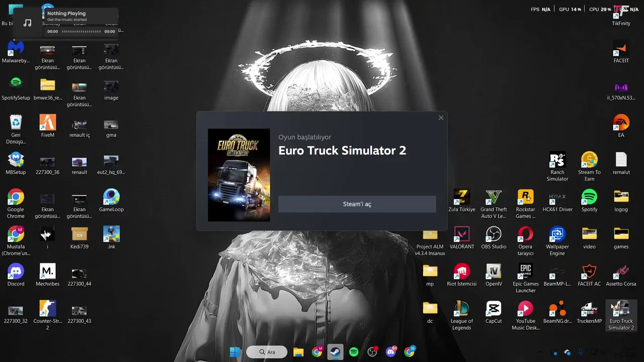Select the Riot İstemcisi shortcut
644x362 pixels.
(462, 275)
